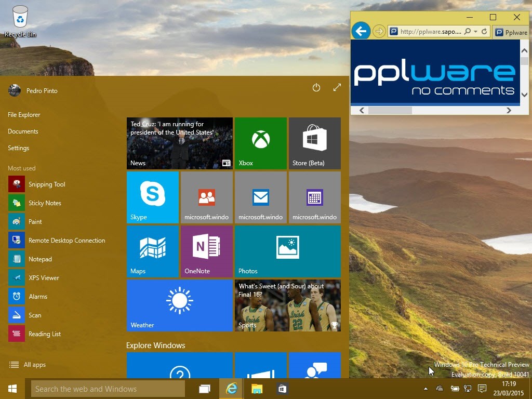The image size is (532, 399).
Task: Open the Mail tile with envelope icon
Action: click(x=261, y=197)
